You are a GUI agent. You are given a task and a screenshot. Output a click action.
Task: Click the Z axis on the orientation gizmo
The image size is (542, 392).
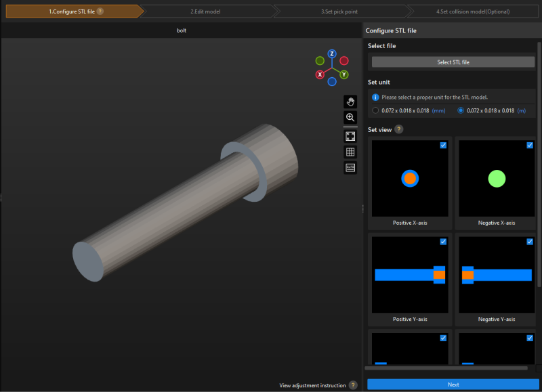331,53
